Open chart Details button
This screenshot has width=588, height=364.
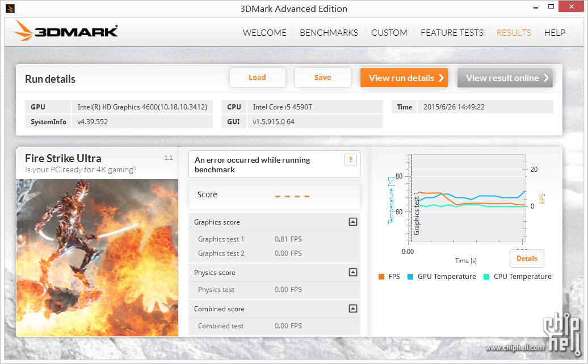tap(527, 259)
